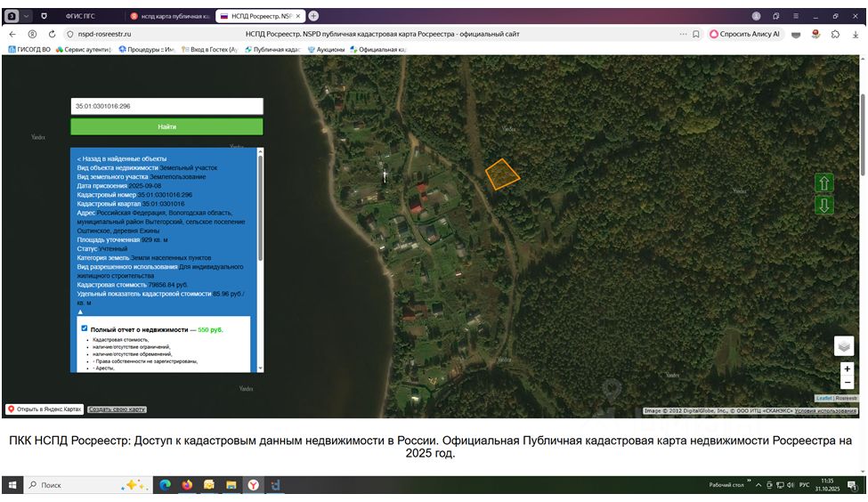Screen dimensions: 868x502
Task: Switch to the ФГИС ПГС tab
Action: tap(80, 16)
